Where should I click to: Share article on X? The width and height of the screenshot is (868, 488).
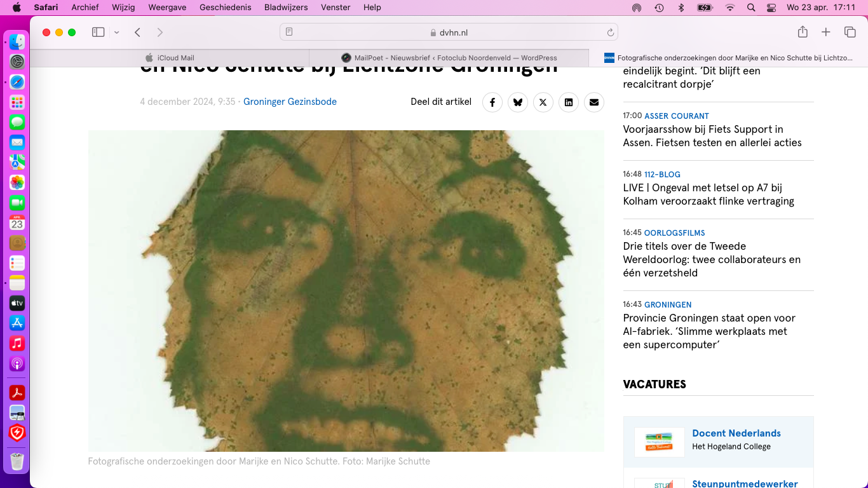(543, 102)
